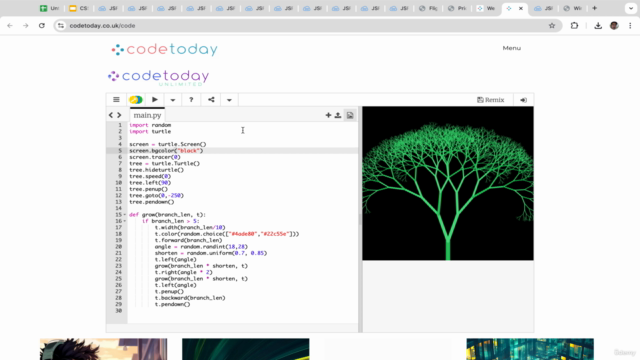Switch to the green spreadsheet 'Un' tab
Image resolution: width=640 pixels, height=360 pixels.
coord(50,8)
